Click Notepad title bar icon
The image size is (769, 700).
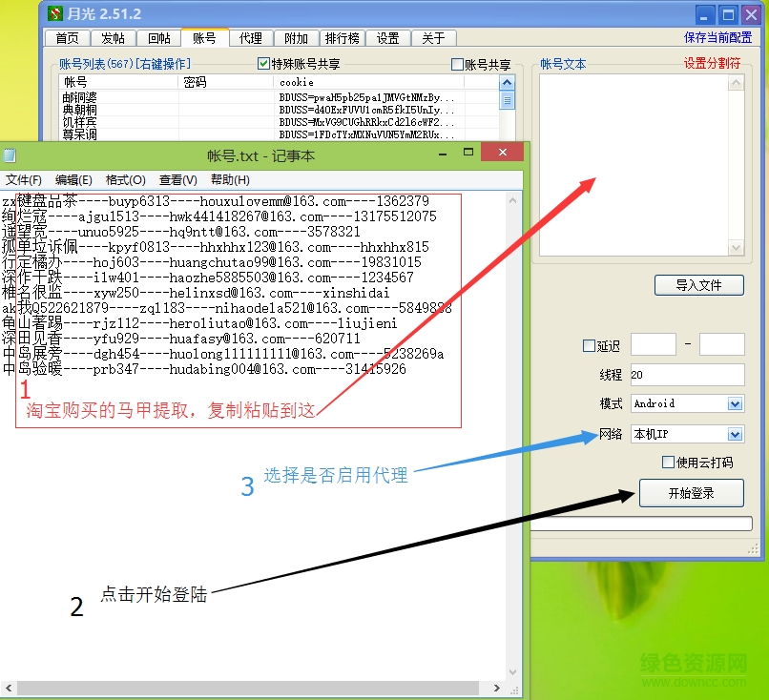coord(10,155)
